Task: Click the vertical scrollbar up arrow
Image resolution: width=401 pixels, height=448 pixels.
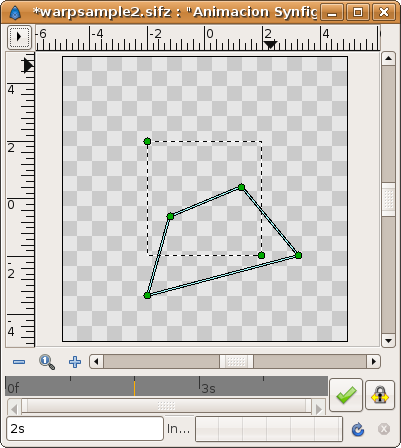Action: point(388,59)
